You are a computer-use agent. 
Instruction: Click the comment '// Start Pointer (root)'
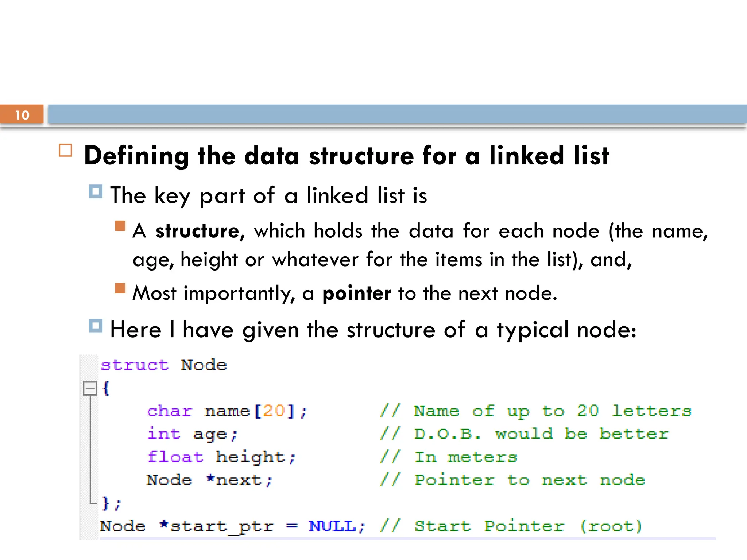click(511, 526)
